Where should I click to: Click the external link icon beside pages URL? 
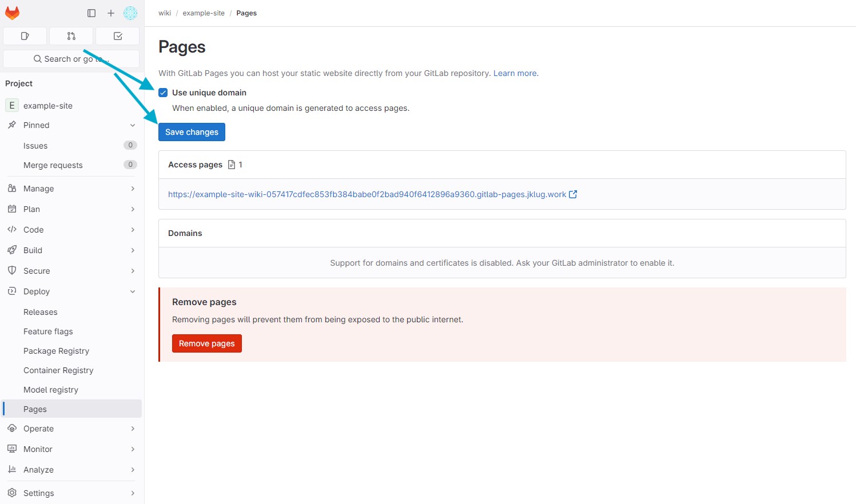[x=573, y=194]
